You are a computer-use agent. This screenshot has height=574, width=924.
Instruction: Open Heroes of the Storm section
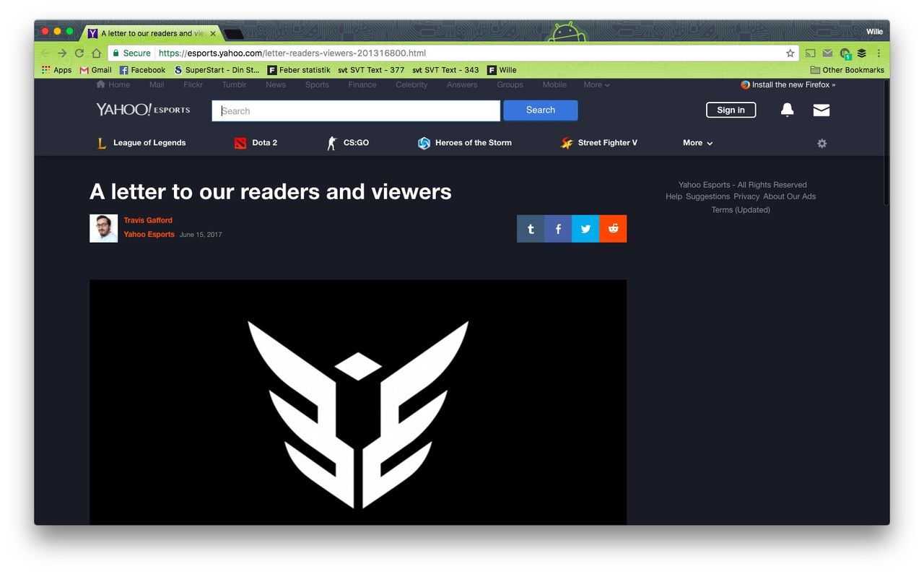pyautogui.click(x=464, y=143)
